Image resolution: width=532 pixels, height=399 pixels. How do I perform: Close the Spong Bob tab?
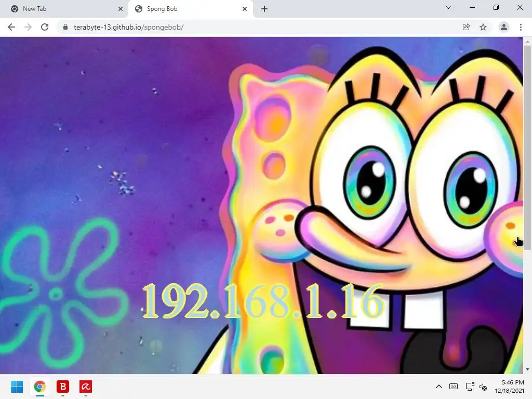(x=245, y=9)
